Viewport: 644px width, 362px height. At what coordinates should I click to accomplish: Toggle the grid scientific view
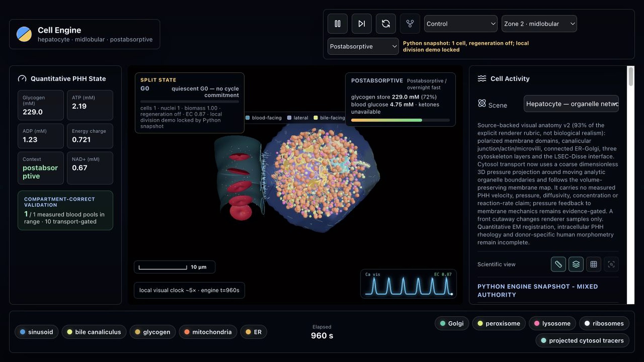point(593,264)
